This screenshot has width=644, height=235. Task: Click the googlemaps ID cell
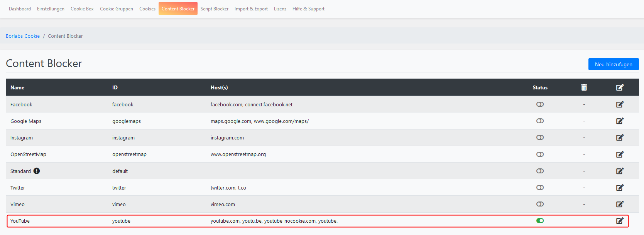click(127, 121)
